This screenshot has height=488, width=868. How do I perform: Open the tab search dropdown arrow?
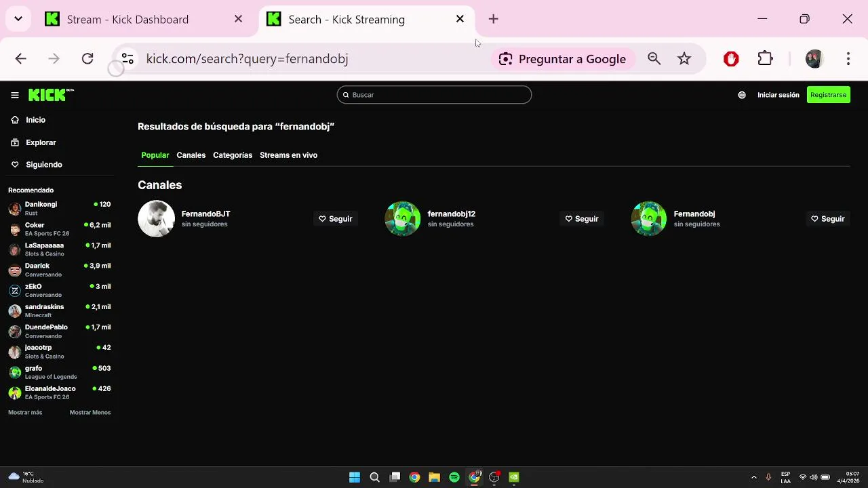(18, 19)
